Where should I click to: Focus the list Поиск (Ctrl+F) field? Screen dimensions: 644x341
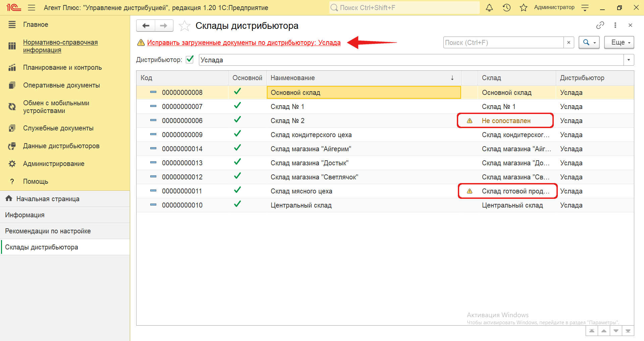click(503, 43)
